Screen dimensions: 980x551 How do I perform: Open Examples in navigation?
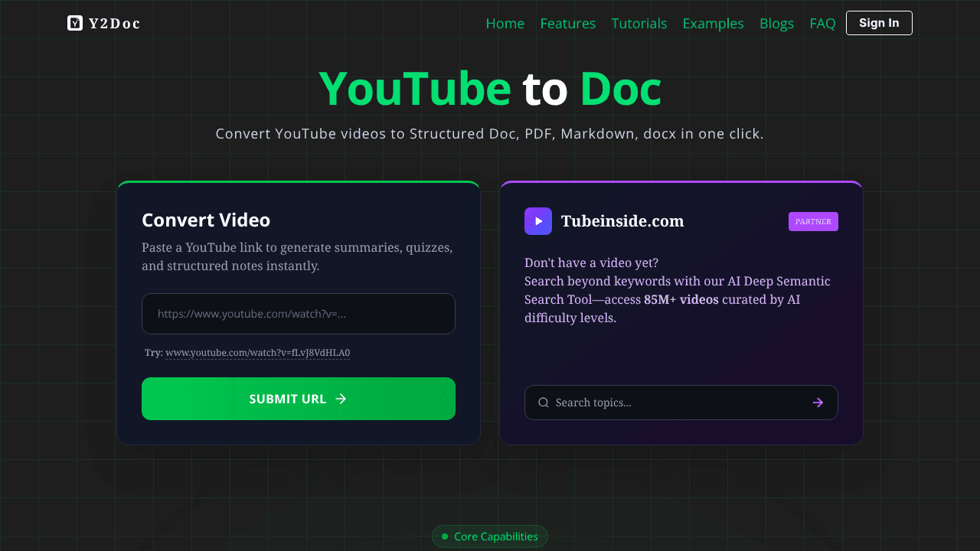[x=714, y=24]
